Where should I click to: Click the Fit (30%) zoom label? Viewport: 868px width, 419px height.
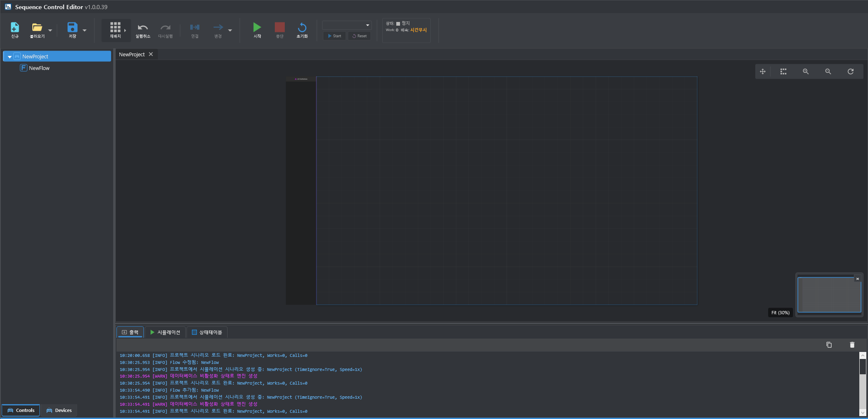pos(780,313)
